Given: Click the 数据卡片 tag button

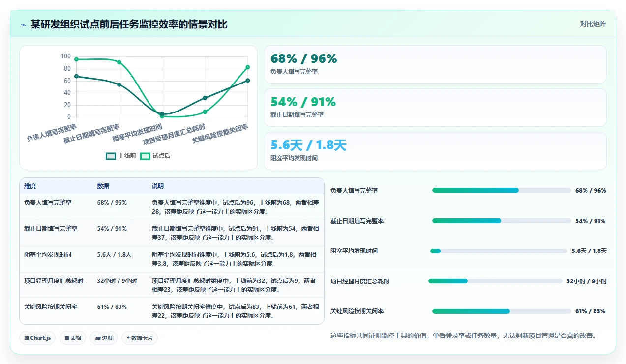Looking at the screenshot, I should 140,338.
